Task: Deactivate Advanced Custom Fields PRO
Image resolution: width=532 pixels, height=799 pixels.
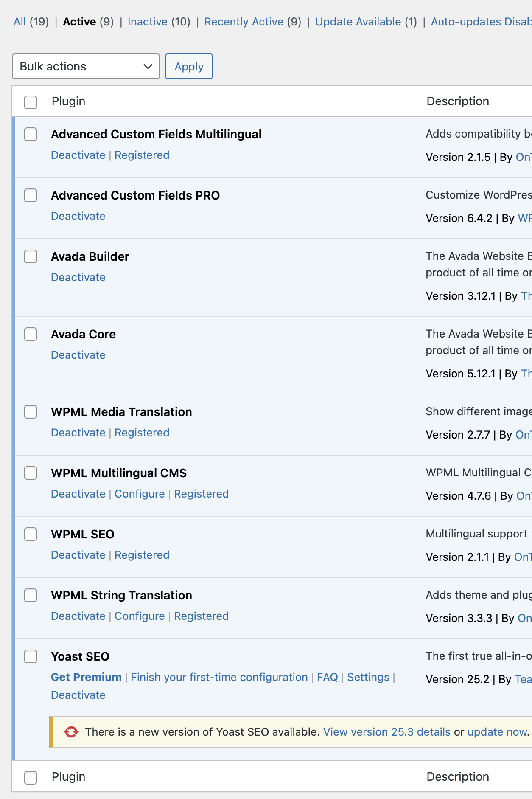Action: (78, 216)
